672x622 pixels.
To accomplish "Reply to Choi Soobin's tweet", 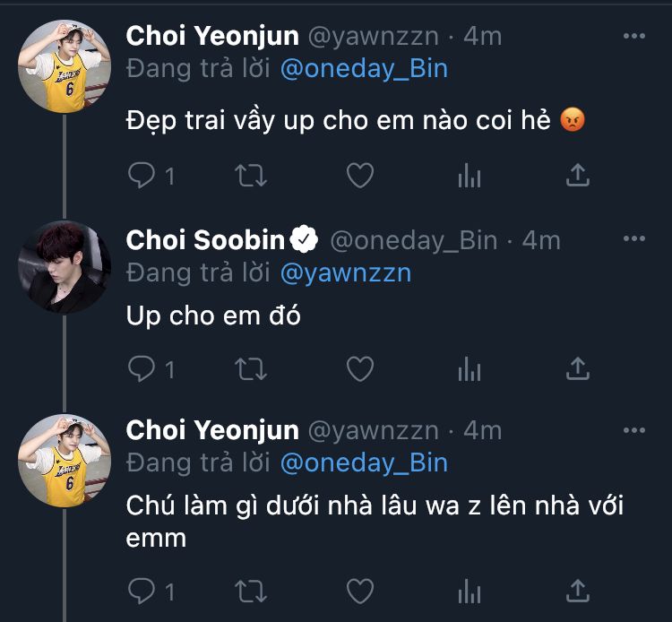I will pyautogui.click(x=142, y=368).
